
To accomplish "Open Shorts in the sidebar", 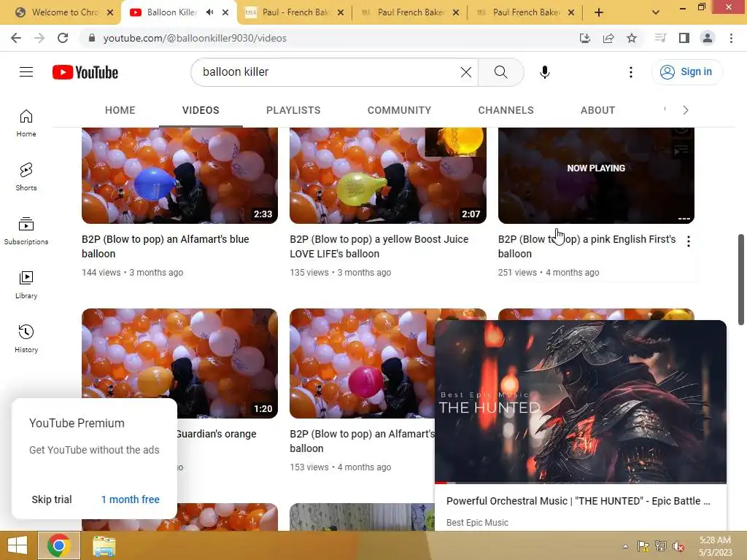I will (26, 176).
